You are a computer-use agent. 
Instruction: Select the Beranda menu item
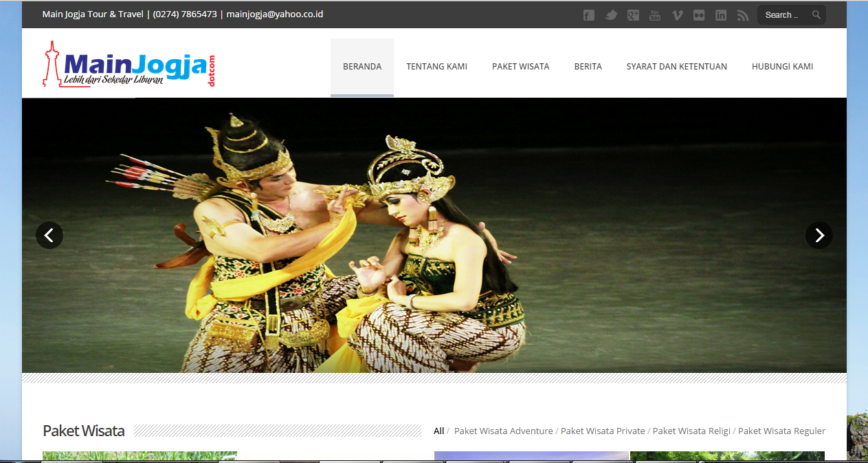click(x=362, y=67)
